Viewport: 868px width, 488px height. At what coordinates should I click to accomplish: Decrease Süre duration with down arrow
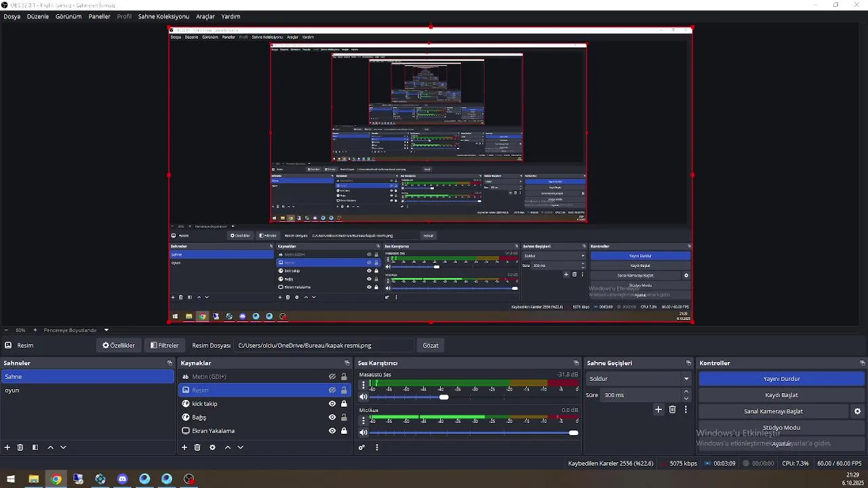pyautogui.click(x=686, y=399)
